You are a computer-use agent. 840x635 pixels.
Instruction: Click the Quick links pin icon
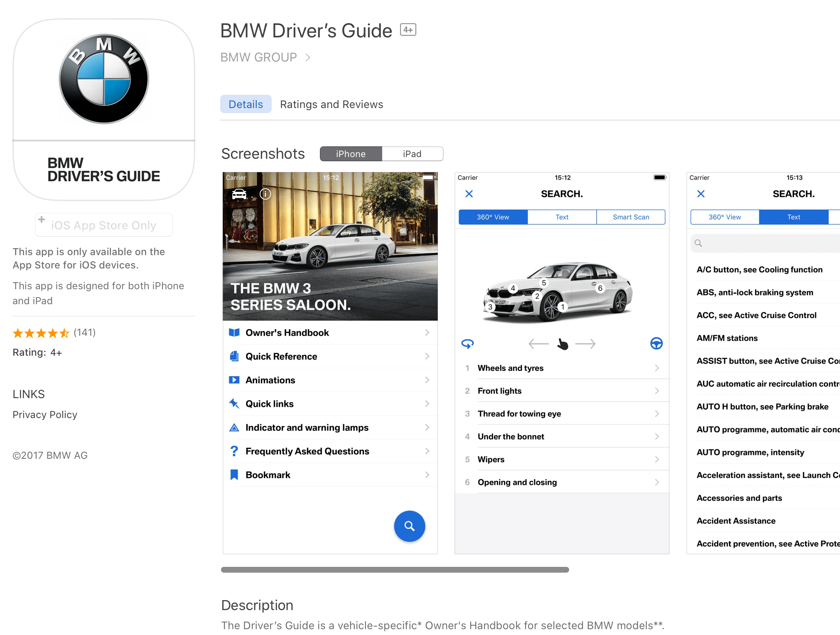coord(234,404)
